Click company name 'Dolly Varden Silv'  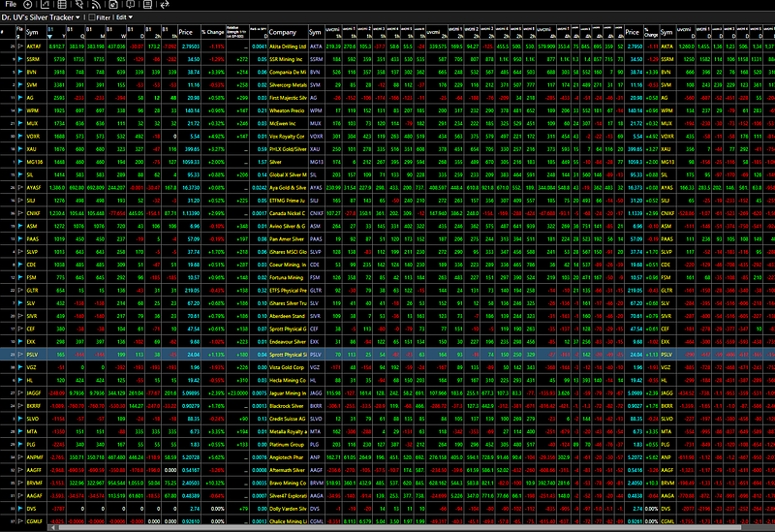pos(288,509)
